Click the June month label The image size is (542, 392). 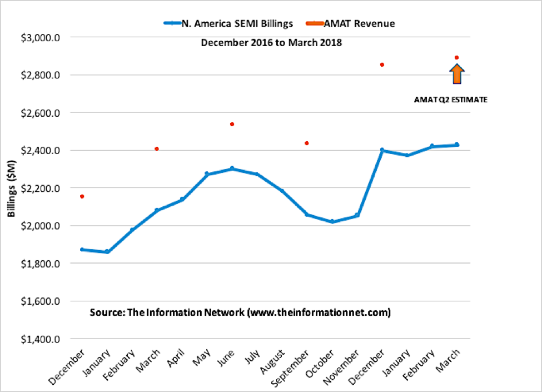point(226,358)
